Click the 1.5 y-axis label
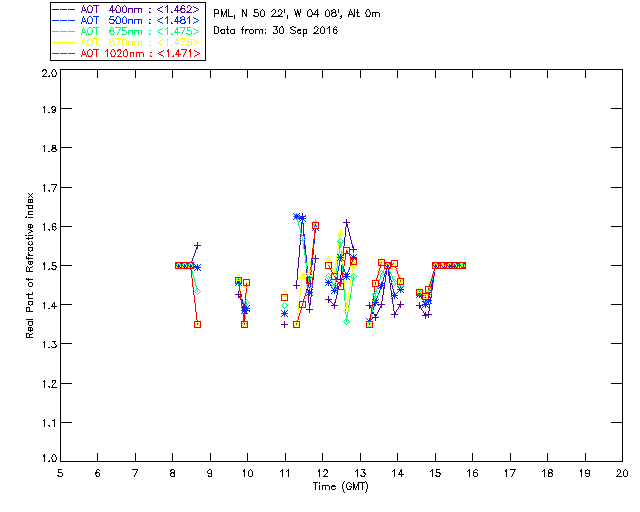This screenshot has width=640, height=512. (x=49, y=266)
